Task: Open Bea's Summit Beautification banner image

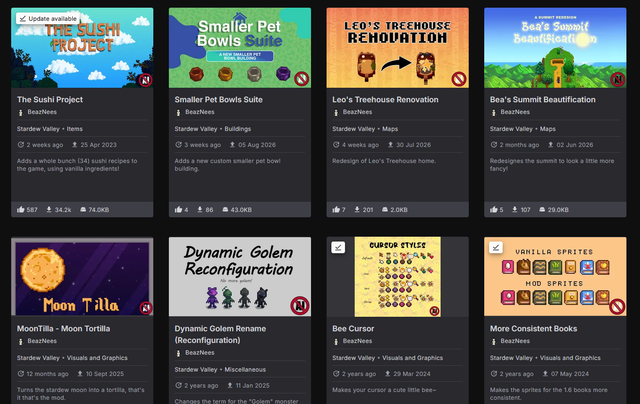Action: pos(555,48)
